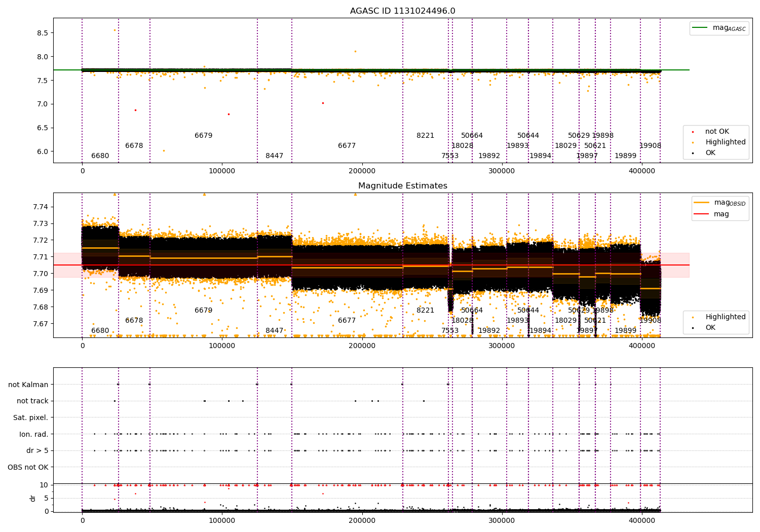The height and width of the screenshot is (532, 760).
Task: Click OBSID label 19908 in top panel
Action: 651,146
